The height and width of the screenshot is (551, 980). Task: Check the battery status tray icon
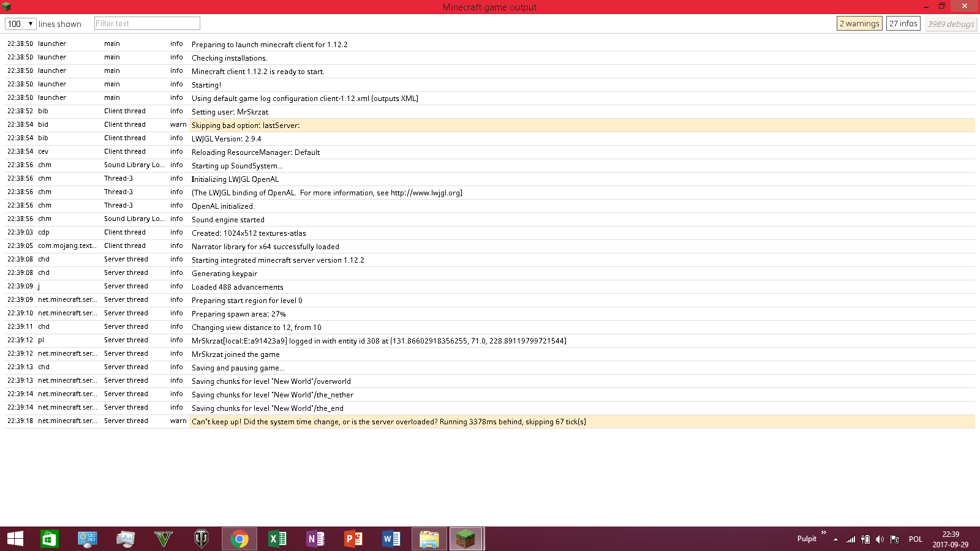coord(865,539)
